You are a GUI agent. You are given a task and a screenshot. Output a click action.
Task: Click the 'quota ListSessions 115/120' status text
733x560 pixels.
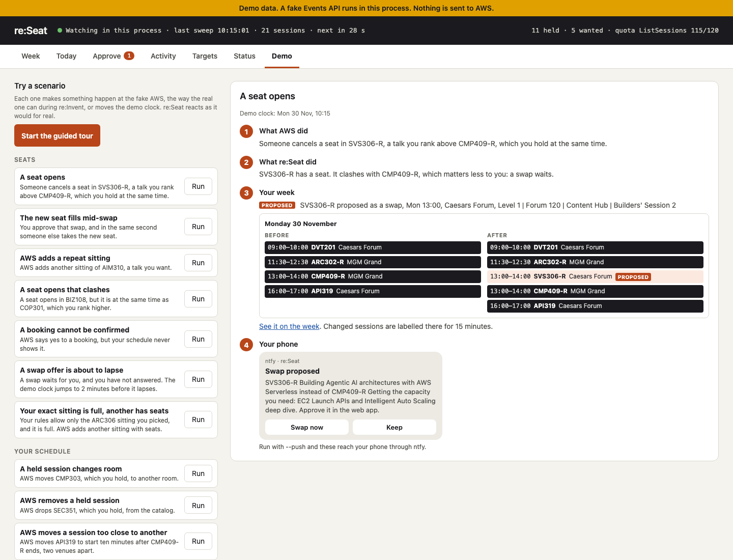[x=667, y=31]
